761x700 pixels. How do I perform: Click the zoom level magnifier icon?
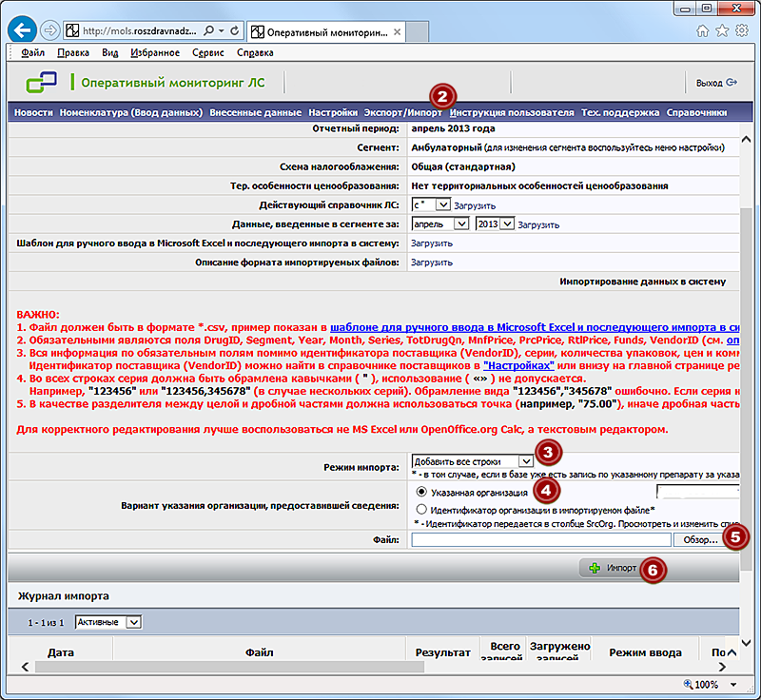click(688, 684)
